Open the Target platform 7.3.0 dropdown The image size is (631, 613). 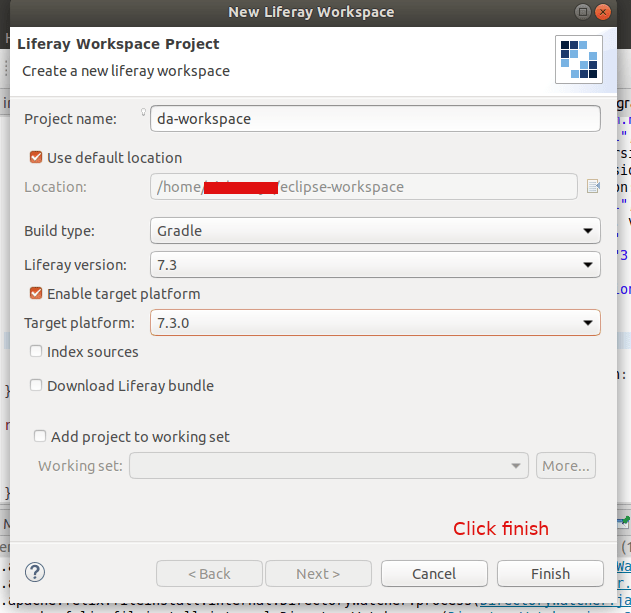click(x=374, y=323)
